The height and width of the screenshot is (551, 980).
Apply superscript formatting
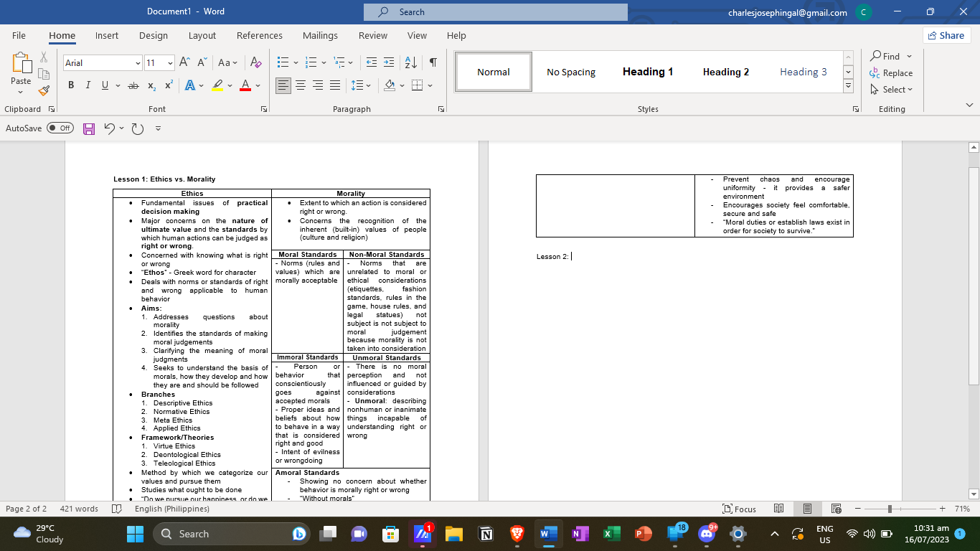pyautogui.click(x=169, y=85)
